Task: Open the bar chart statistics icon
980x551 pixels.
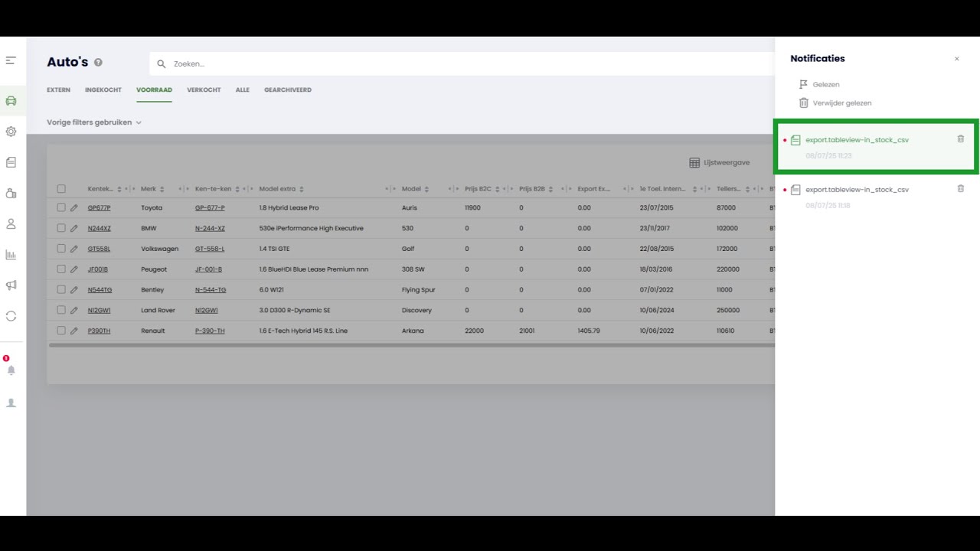Action: point(11,255)
